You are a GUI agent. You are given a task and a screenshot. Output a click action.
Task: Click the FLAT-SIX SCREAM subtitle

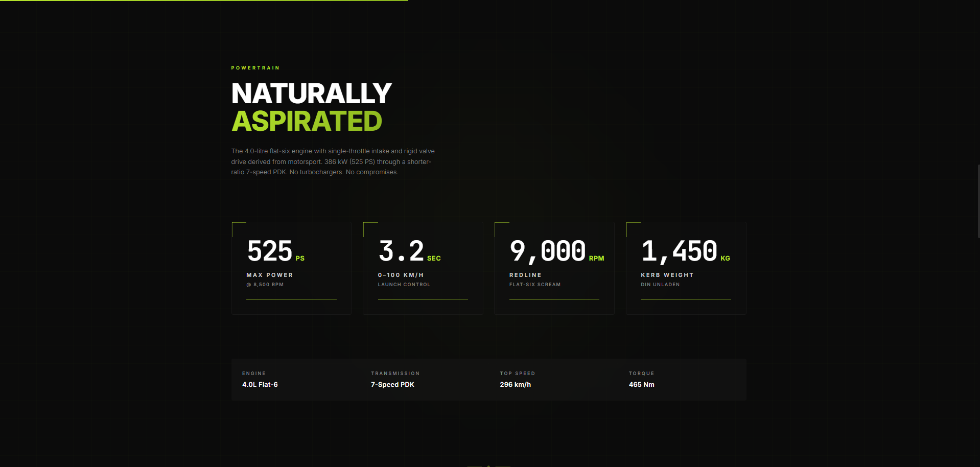pyautogui.click(x=534, y=285)
